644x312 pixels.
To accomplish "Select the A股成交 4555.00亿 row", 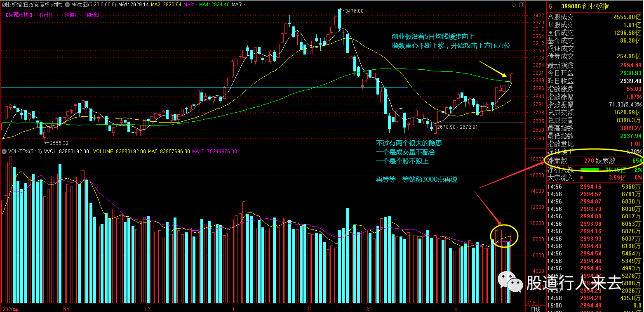I will (x=595, y=17).
